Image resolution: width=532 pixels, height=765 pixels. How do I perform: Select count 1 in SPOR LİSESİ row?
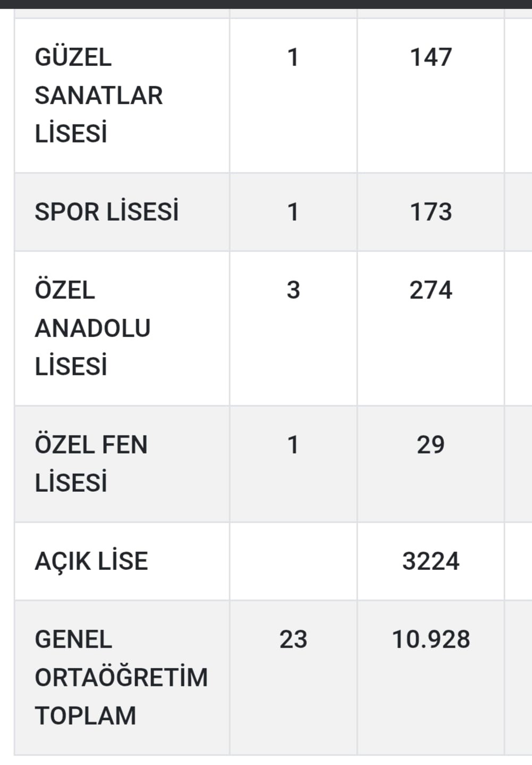coord(293,212)
